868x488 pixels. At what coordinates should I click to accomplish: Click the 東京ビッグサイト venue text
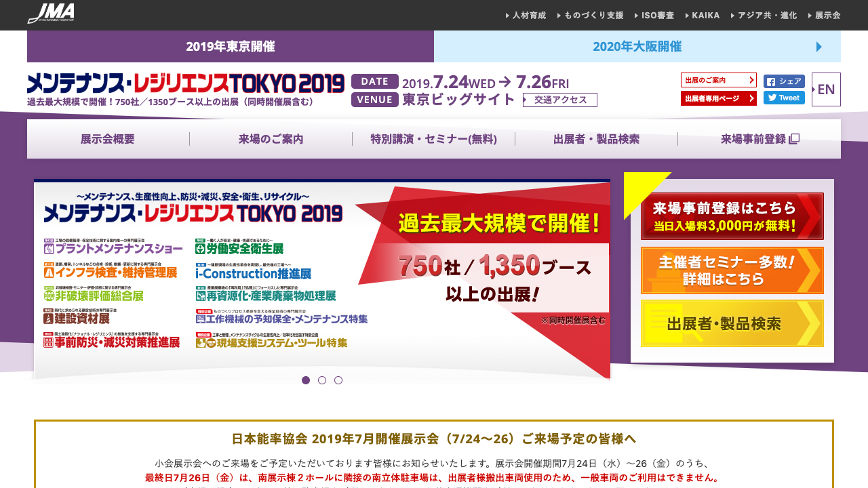[x=458, y=100]
